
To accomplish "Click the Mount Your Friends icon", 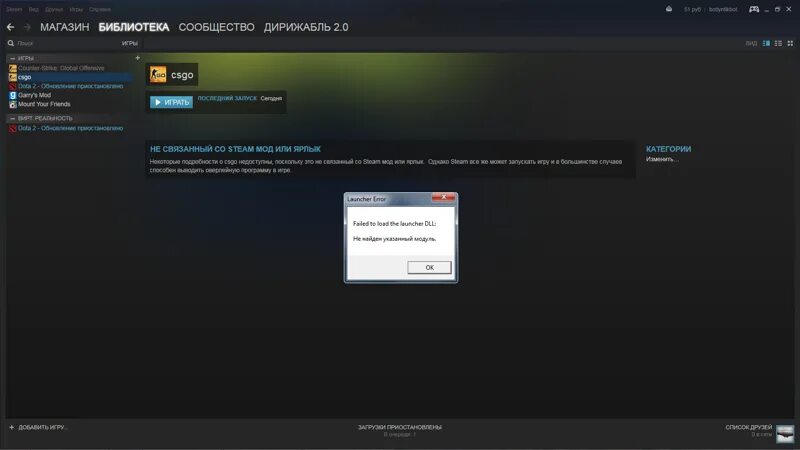I will tap(13, 104).
